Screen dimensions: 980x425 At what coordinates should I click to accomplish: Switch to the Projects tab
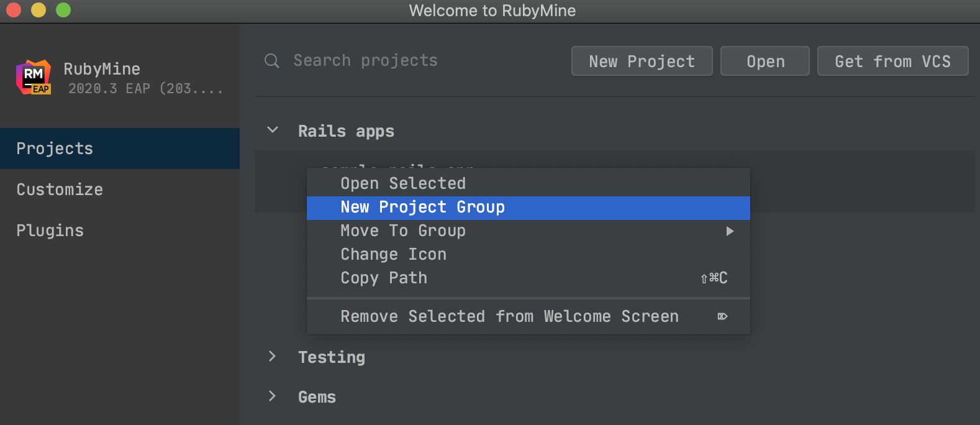click(x=120, y=149)
